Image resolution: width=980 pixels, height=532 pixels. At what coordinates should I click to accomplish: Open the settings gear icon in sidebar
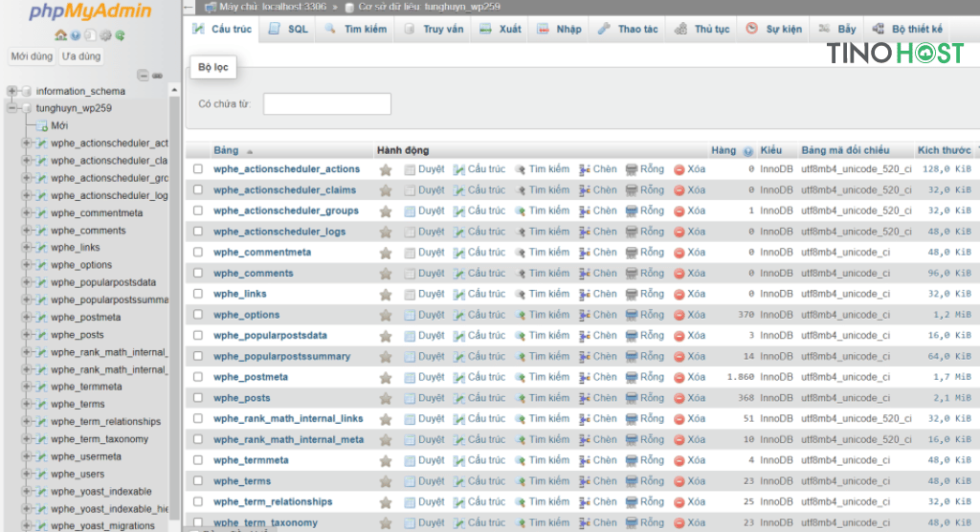105,35
